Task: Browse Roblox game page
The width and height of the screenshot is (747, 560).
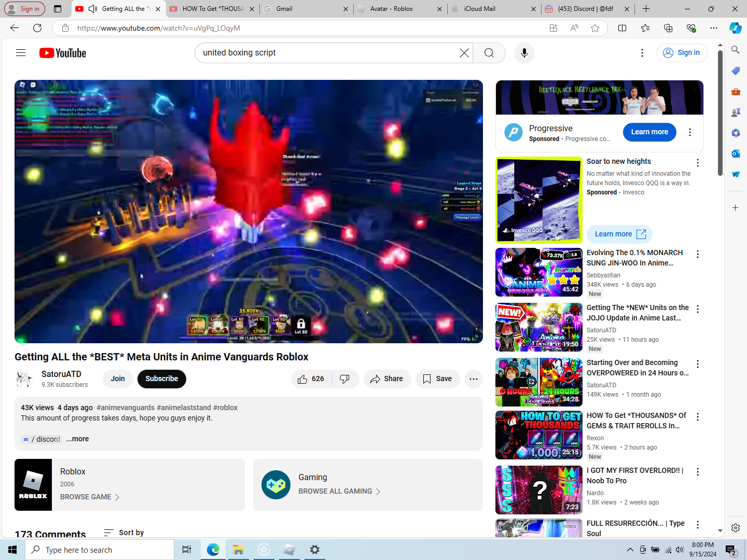Action: [x=90, y=497]
